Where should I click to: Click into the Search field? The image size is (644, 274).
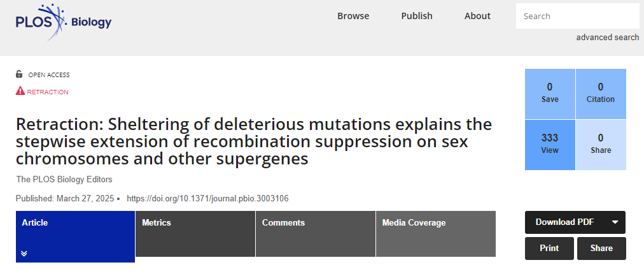(577, 16)
